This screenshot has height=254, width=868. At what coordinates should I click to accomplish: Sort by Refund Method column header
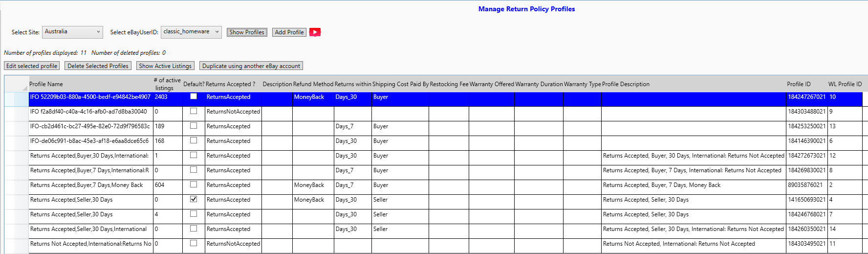(313, 84)
